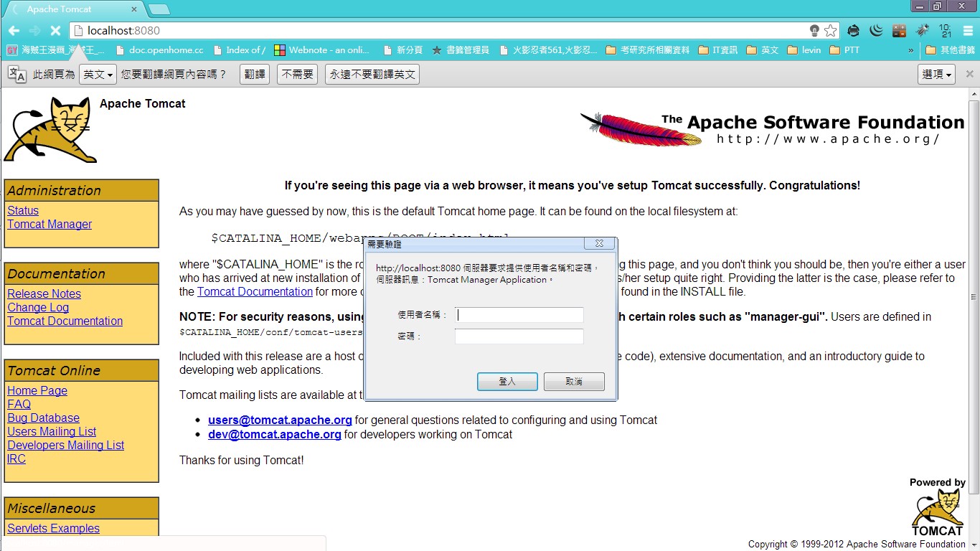Click the Tomcat cat logo
Viewport: 980px width, 551px height.
click(x=50, y=130)
